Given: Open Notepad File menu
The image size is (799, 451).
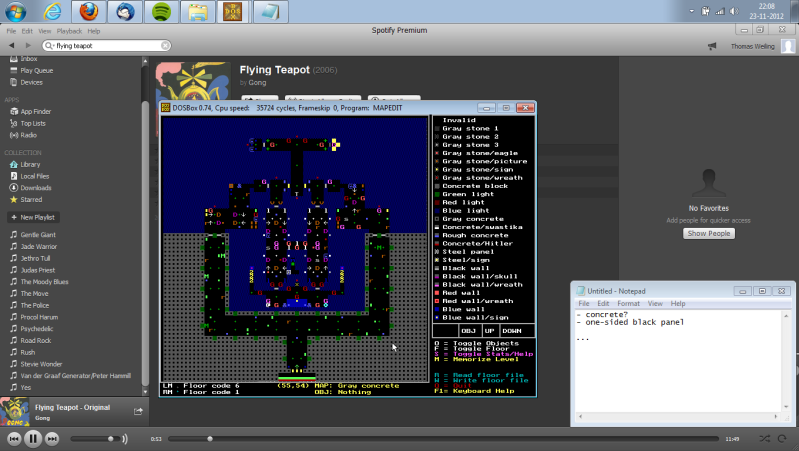Looking at the screenshot, I should click(584, 303).
